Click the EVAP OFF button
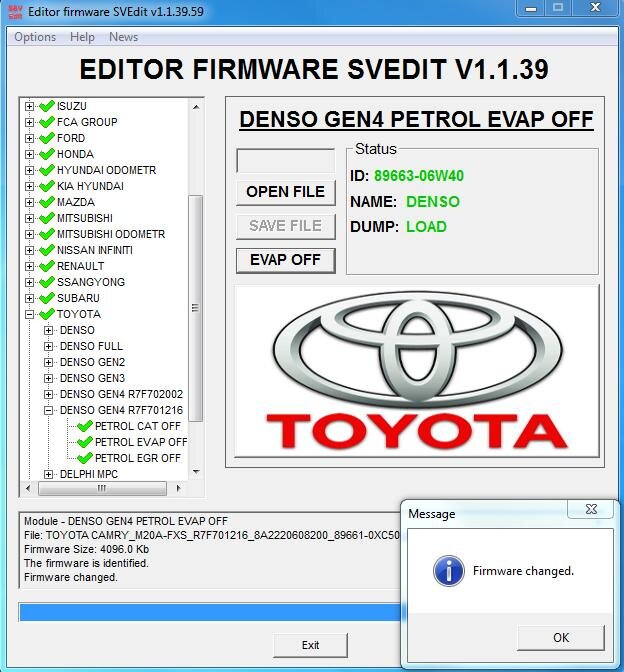Viewport: 624px width, 672px height. point(285,260)
